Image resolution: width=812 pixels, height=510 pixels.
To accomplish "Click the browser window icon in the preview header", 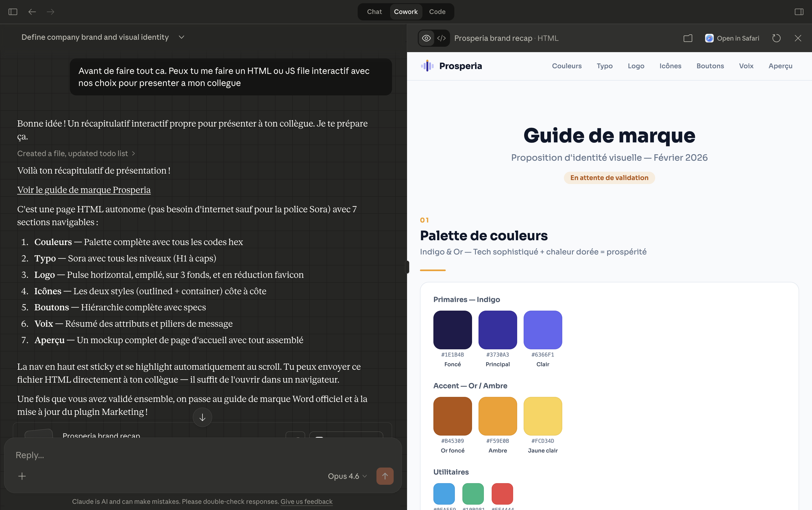I will (688, 38).
